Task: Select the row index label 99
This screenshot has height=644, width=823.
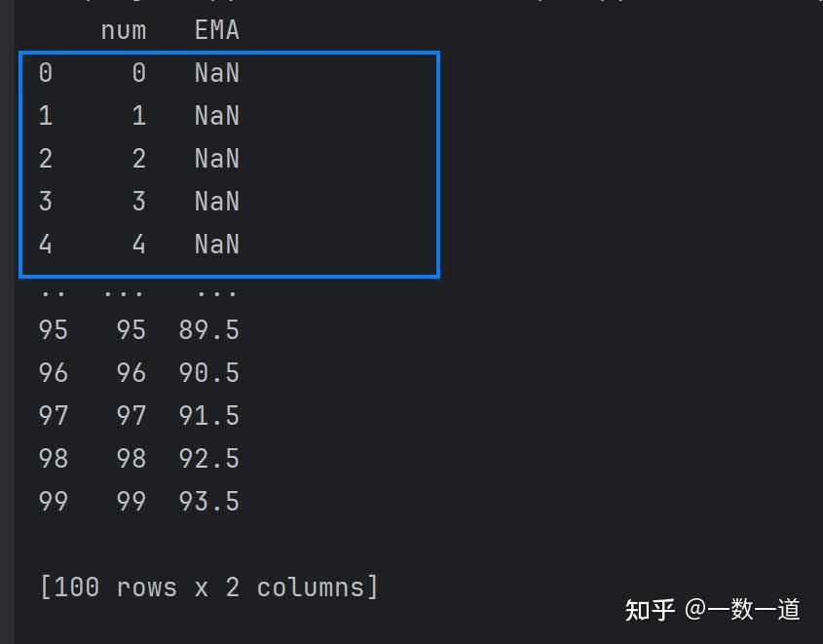Action: click(x=53, y=502)
